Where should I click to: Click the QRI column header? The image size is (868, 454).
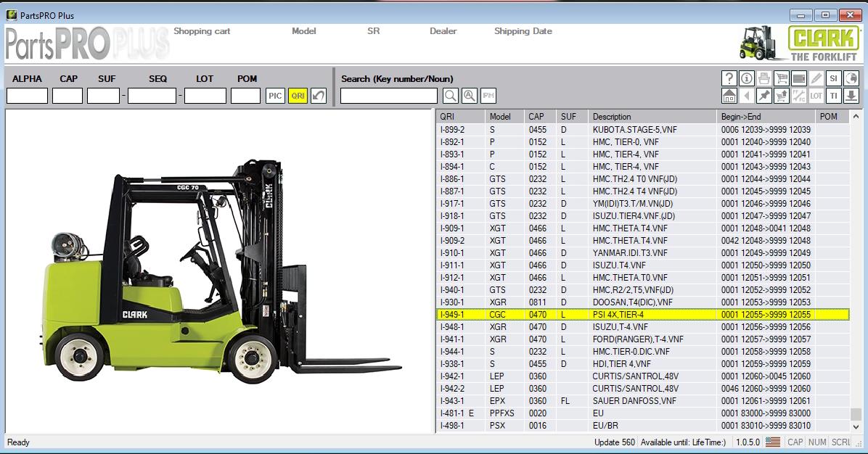461,117
